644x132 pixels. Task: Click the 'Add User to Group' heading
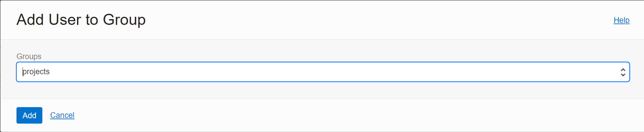(81, 19)
